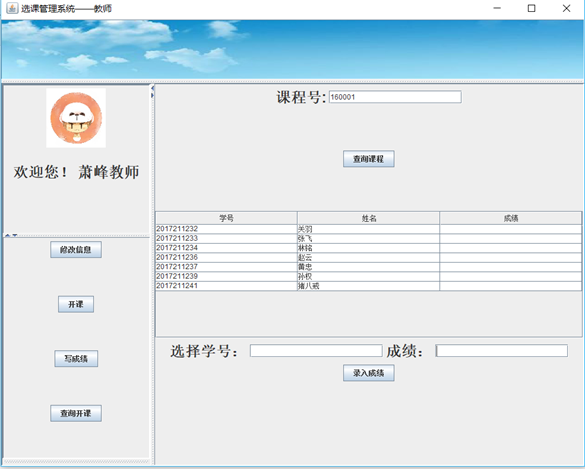Submit with the 录入成绩 button
Screen dimensions: 586x471
368,373
